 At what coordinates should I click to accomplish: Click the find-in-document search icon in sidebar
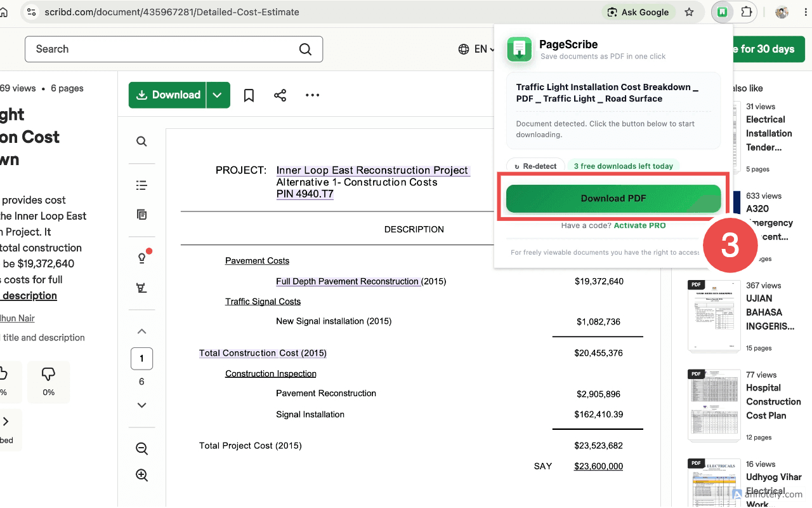coord(142,142)
